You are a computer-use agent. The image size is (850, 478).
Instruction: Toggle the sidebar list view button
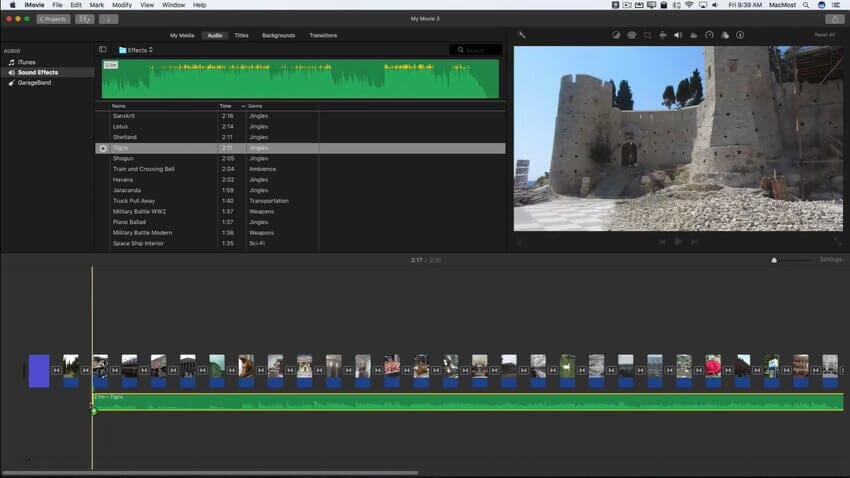[102, 49]
